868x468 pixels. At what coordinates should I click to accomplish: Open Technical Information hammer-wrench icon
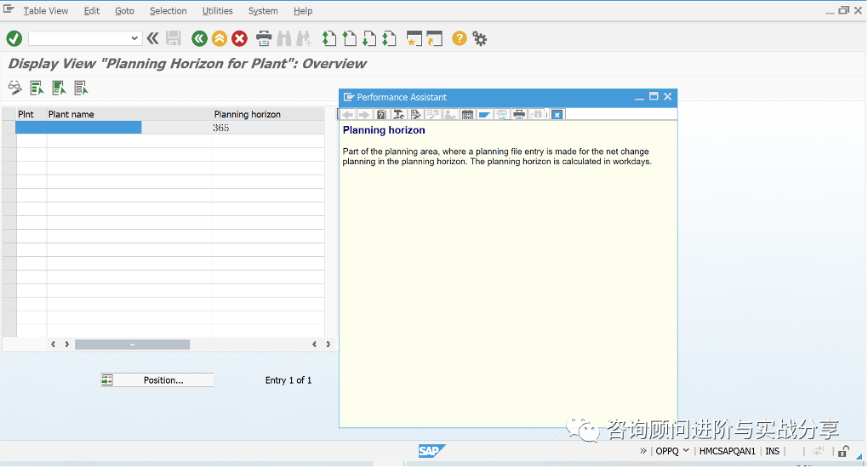click(x=398, y=115)
